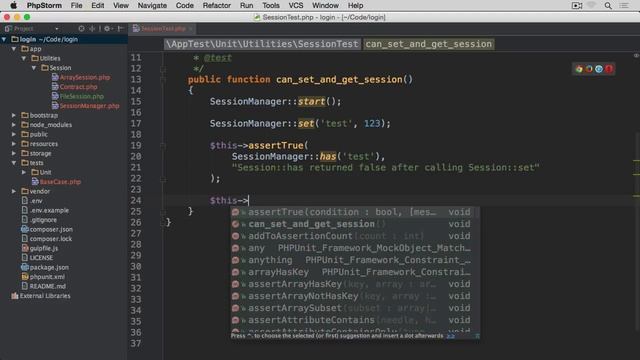Open composer.json file
The height and width of the screenshot is (360, 640).
point(47,229)
